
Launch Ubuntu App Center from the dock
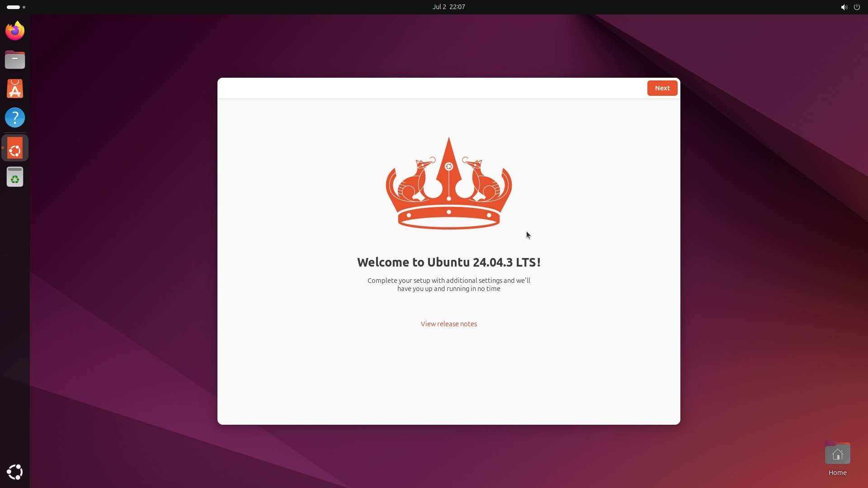14,89
